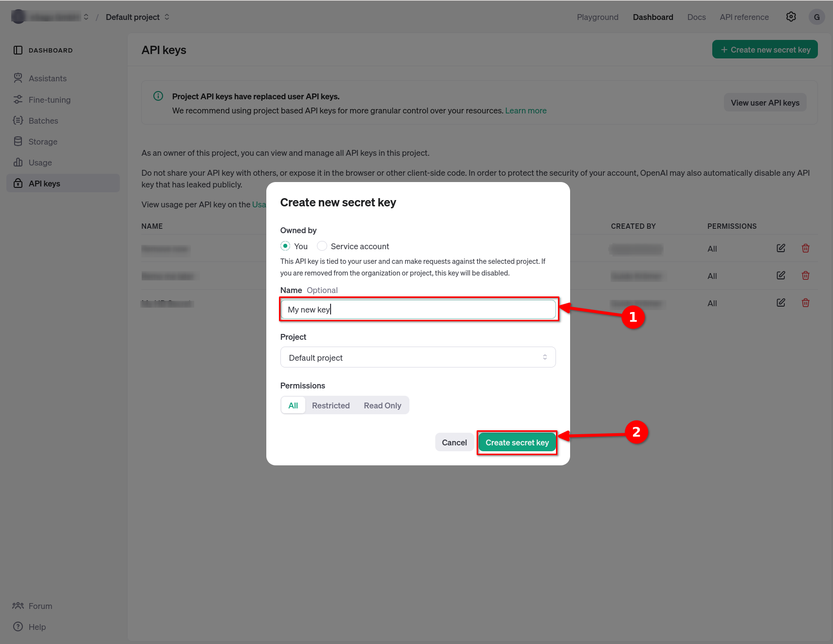Viewport: 833px width, 644px height.
Task: Choose Restricted permissions option
Action: pos(331,405)
